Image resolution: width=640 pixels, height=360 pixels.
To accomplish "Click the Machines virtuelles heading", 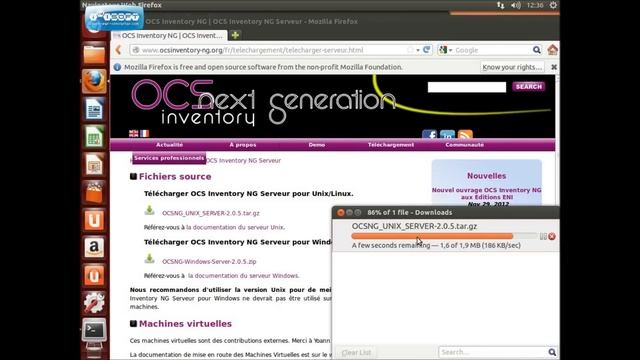I will click(x=185, y=324).
